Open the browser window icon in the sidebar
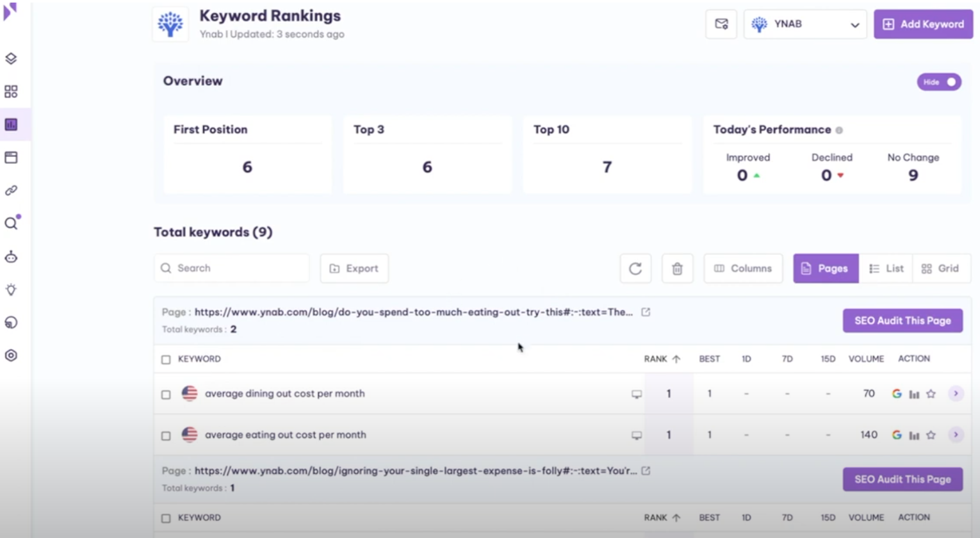980x538 pixels. [x=11, y=158]
